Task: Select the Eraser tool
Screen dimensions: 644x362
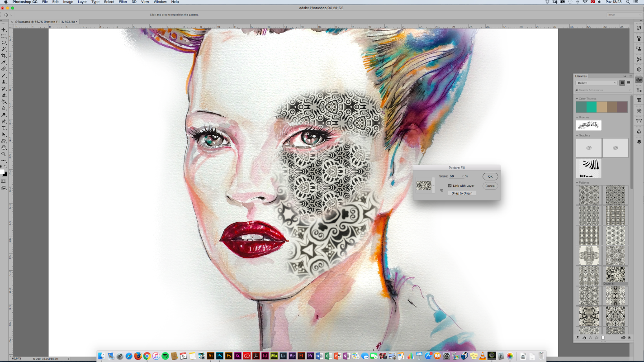Action: click(x=4, y=95)
